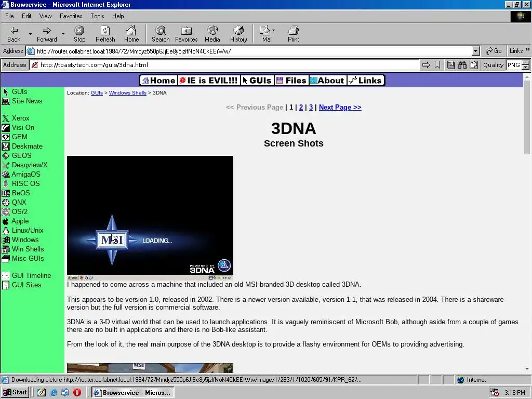Viewport: 532px width, 399px height.
Task: Expand the Links toolbar chevron
Action: [x=528, y=49]
